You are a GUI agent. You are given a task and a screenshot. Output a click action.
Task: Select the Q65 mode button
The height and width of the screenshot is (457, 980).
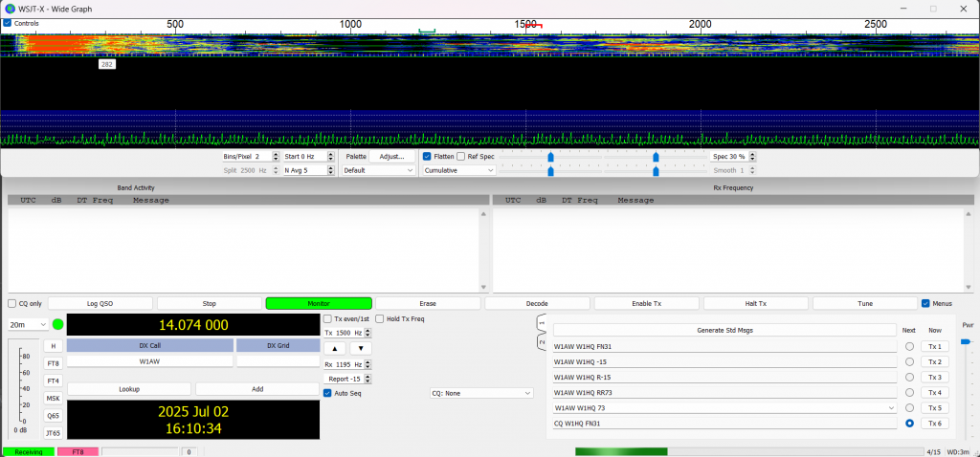tap(54, 416)
